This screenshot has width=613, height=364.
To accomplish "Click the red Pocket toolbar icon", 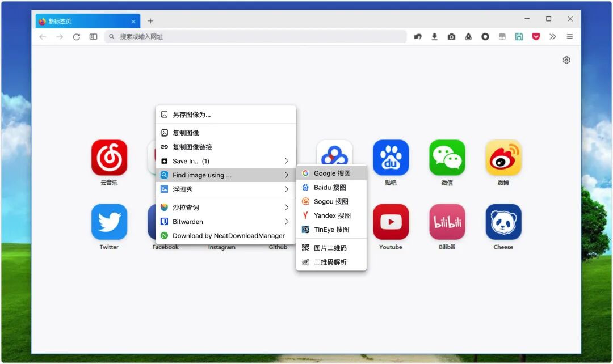I will coord(536,37).
